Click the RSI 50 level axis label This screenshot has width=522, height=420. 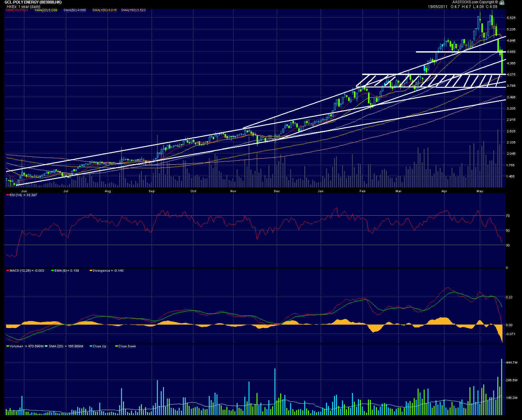tap(508, 231)
